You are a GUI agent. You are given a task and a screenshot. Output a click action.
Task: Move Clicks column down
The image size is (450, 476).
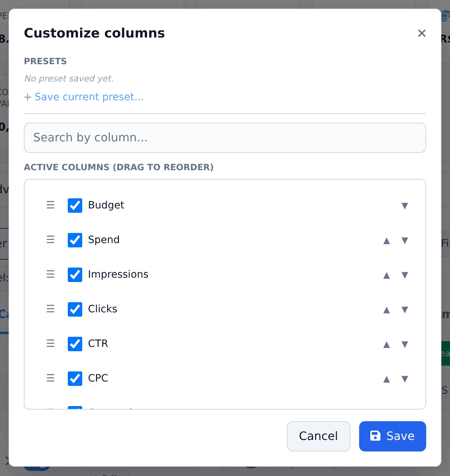click(405, 309)
